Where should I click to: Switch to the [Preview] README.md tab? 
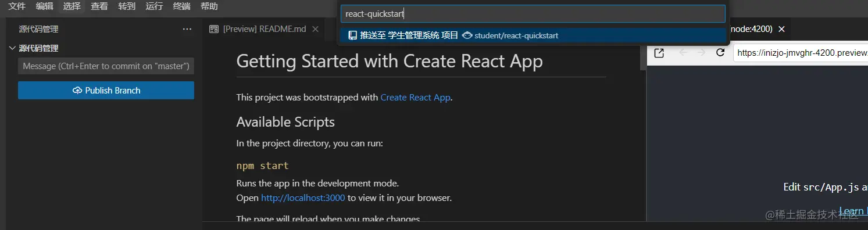click(x=264, y=29)
